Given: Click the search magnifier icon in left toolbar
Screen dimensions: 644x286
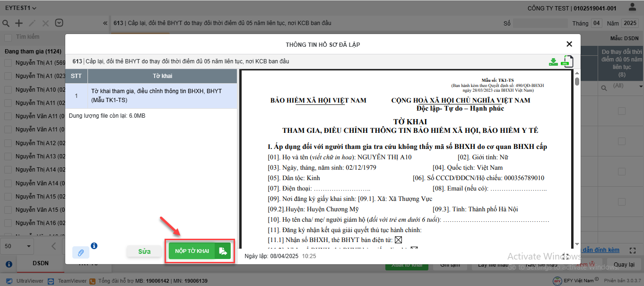Looking at the screenshot, I should (6, 23).
